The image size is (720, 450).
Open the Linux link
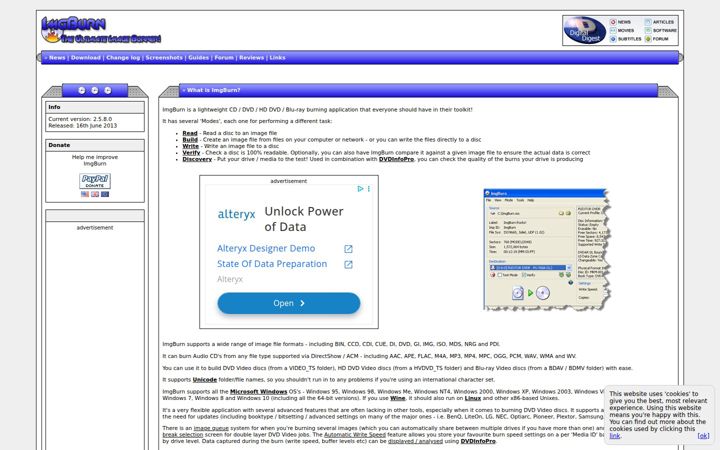[x=472, y=398]
